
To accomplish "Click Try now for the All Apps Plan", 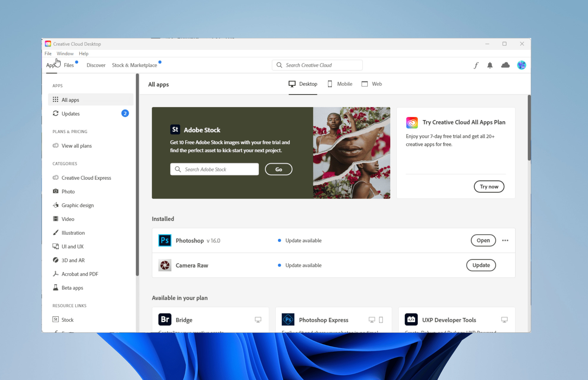I will 489,186.
